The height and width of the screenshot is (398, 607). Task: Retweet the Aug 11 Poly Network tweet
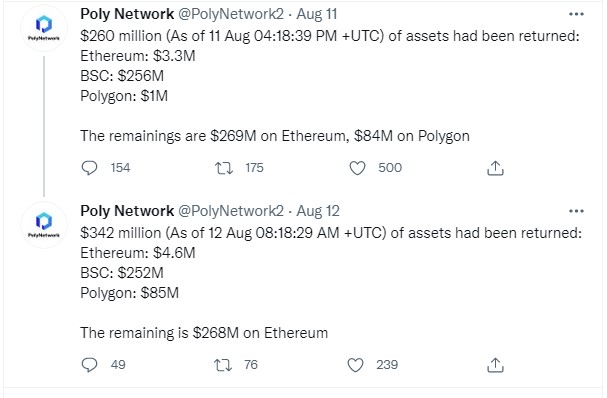pyautogui.click(x=224, y=168)
